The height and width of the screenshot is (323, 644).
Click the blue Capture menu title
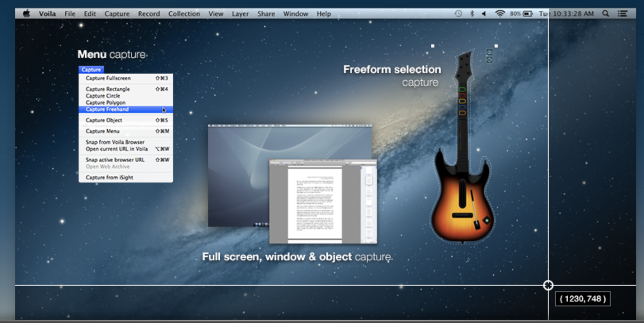pos(91,69)
